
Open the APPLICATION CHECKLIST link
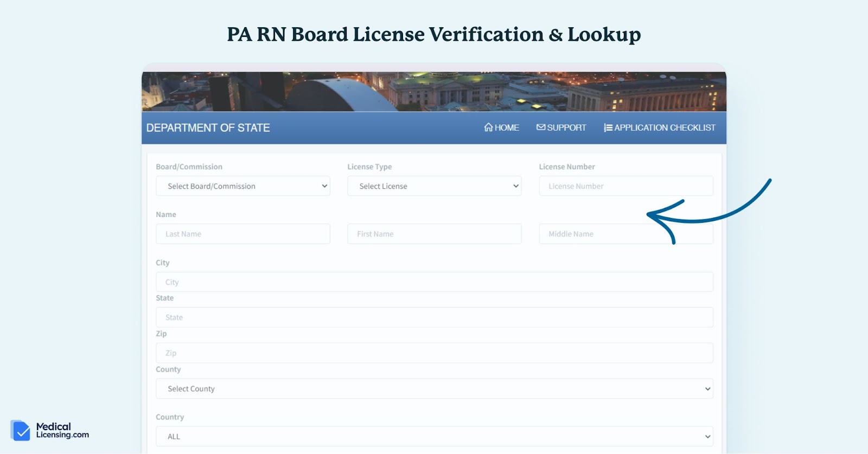coord(660,127)
